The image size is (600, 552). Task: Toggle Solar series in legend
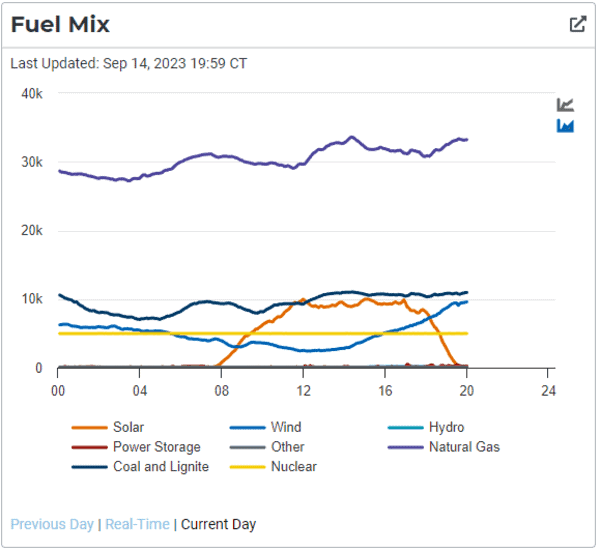tap(128, 427)
